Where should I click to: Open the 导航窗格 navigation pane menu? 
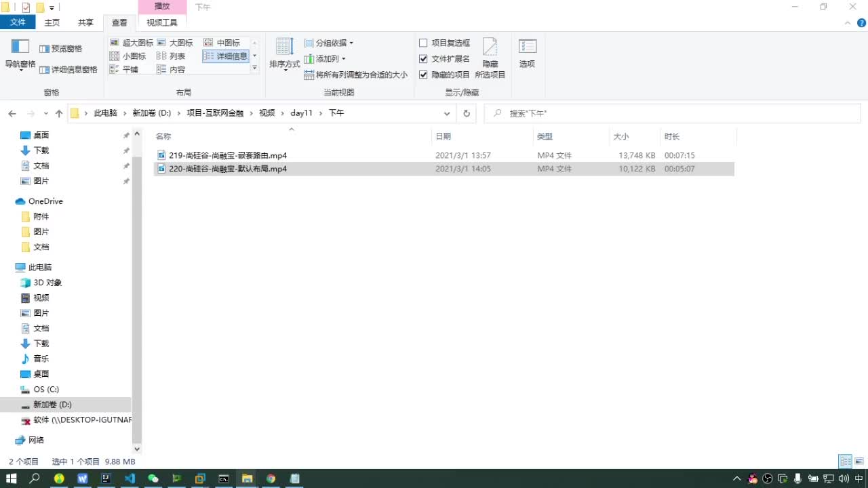(20, 56)
